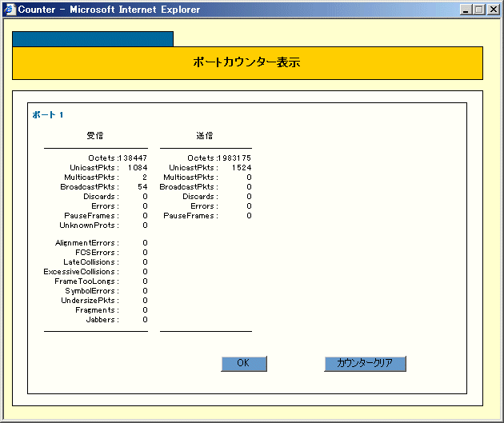Maximize the Counter window
The height and width of the screenshot is (423, 504).
[x=479, y=10]
